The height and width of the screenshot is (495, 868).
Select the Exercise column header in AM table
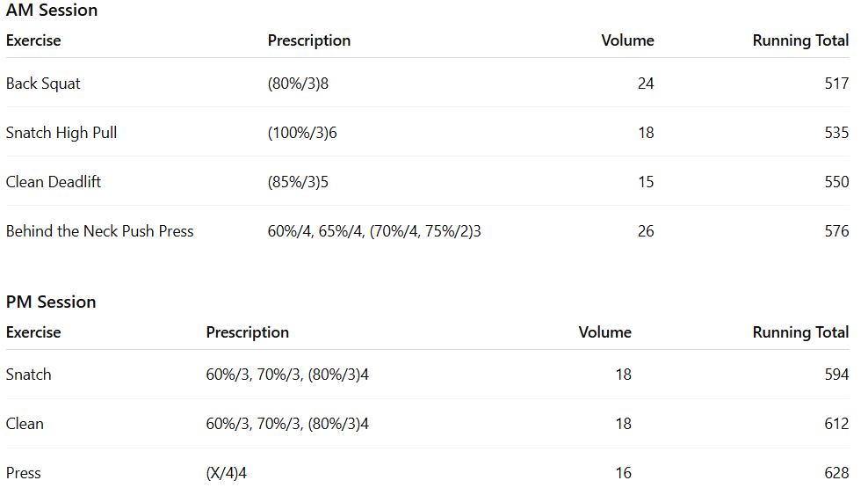coord(33,40)
